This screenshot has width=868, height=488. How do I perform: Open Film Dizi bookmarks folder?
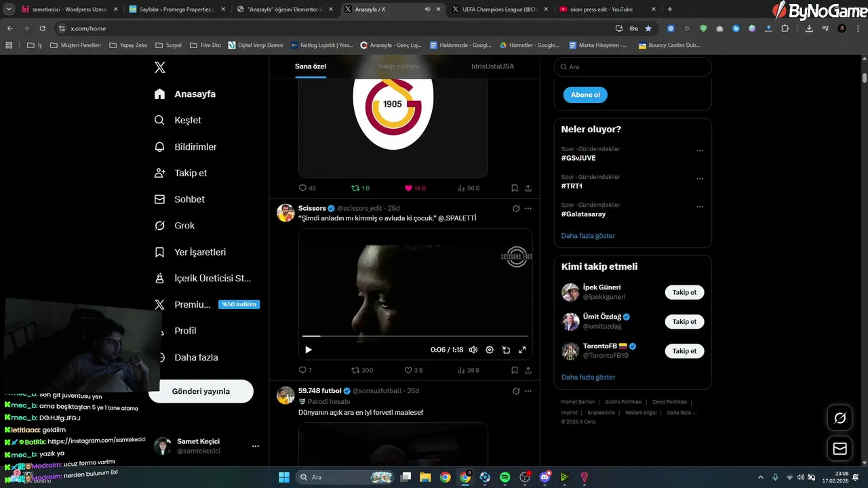205,45
